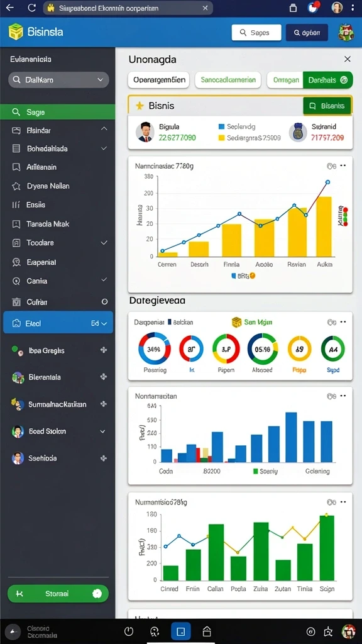The width and height of the screenshot is (362, 644).
Task: Click the power icon in bottom bar
Action: (x=129, y=631)
